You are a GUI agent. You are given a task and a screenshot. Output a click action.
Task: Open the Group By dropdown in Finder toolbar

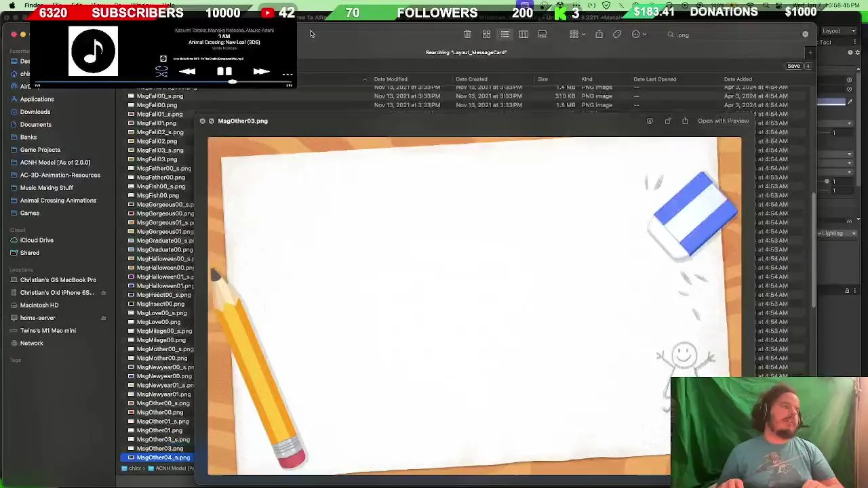576,35
